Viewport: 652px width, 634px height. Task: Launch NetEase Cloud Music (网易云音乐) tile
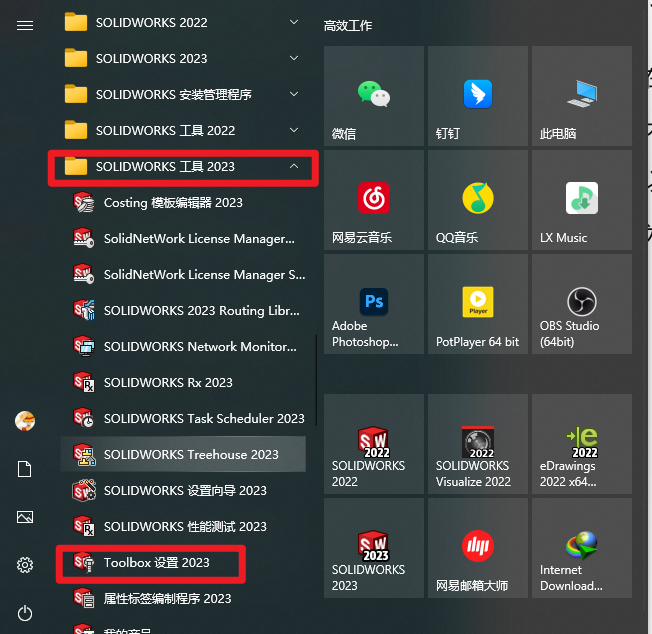373,200
